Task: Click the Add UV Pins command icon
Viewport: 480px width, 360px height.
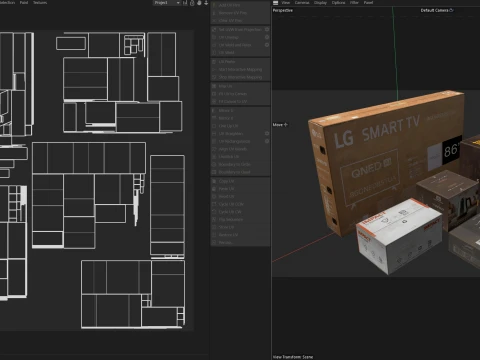Action: pos(214,5)
